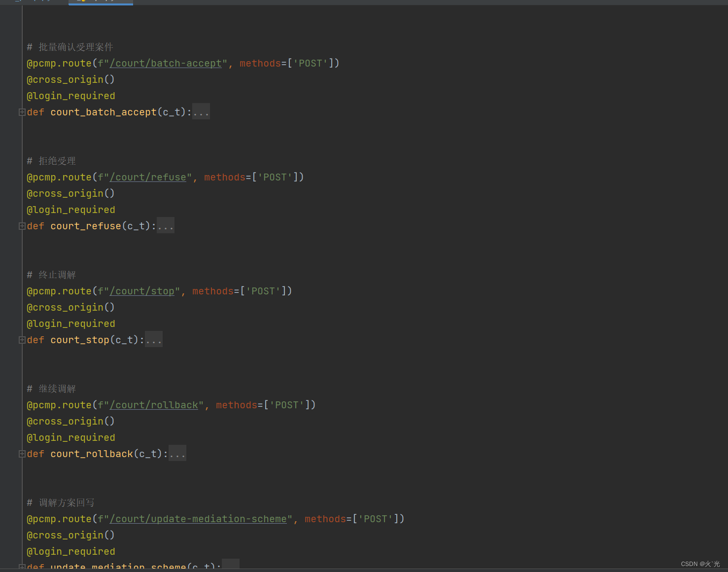Image resolution: width=728 pixels, height=572 pixels.
Task: Expand the folded court_rollback function
Action: tap(22, 454)
